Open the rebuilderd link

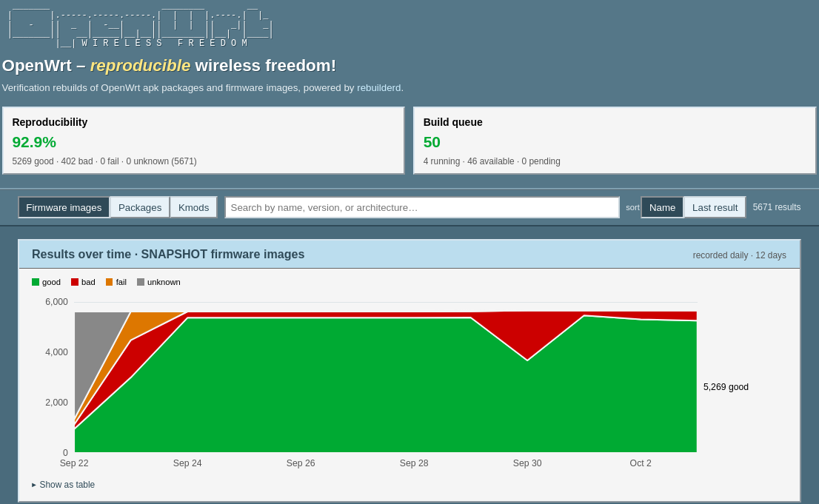coord(378,88)
